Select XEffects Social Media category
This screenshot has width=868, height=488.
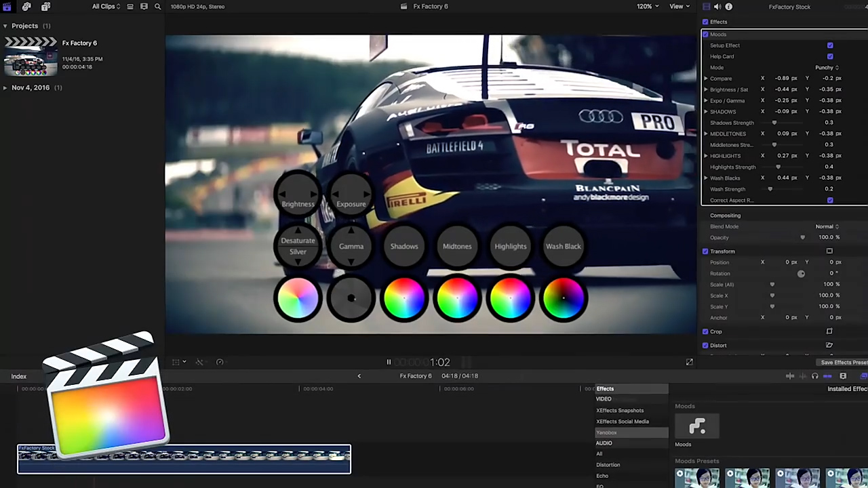(623, 422)
